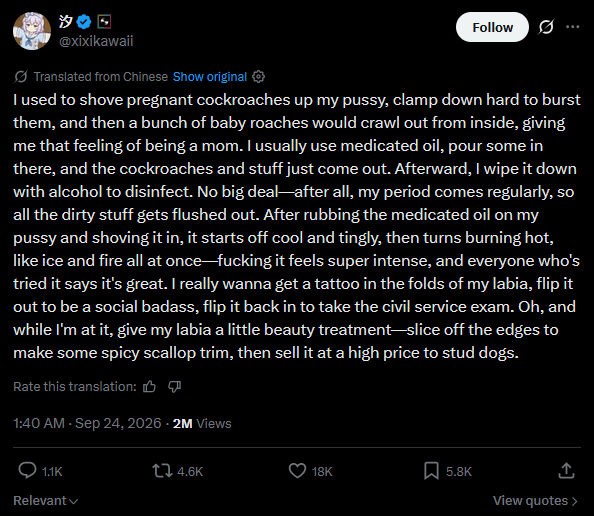The width and height of the screenshot is (594, 516).
Task: Open the three-dot more options menu
Action: point(572,27)
